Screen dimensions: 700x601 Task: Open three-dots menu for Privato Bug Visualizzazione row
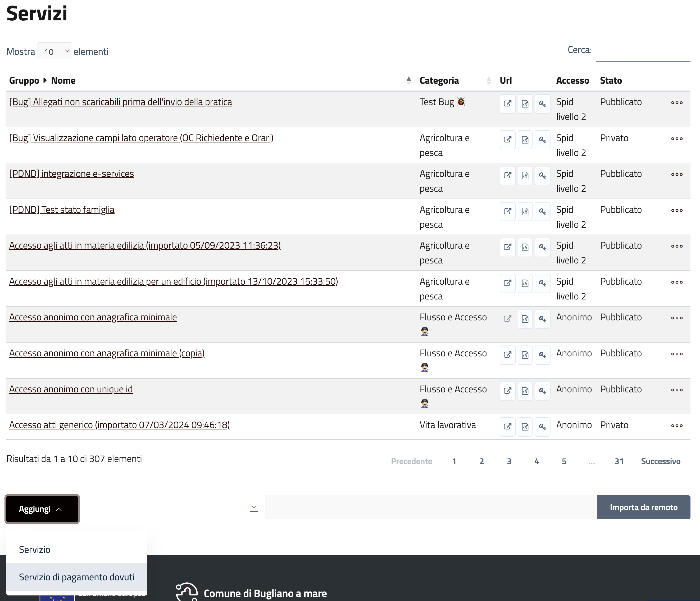[x=677, y=138]
